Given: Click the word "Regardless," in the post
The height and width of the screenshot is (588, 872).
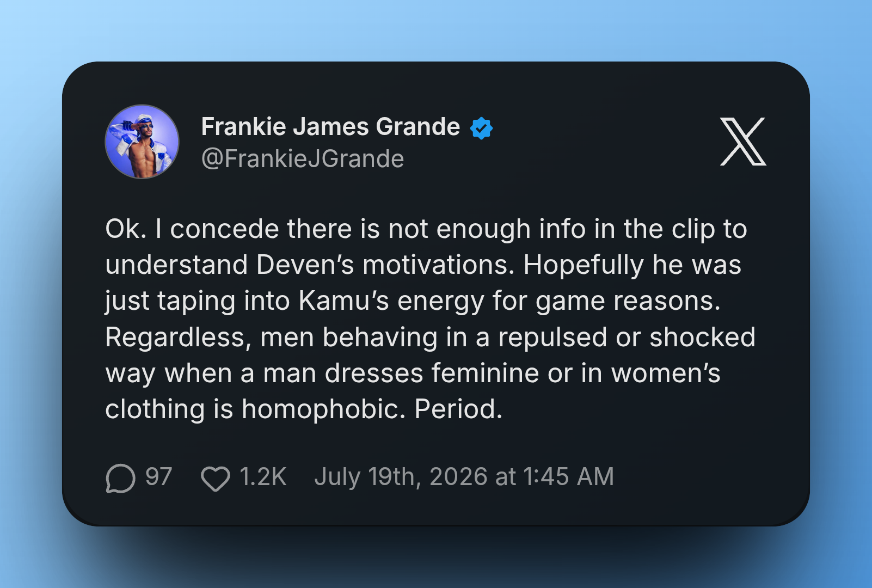Looking at the screenshot, I should [x=179, y=338].
